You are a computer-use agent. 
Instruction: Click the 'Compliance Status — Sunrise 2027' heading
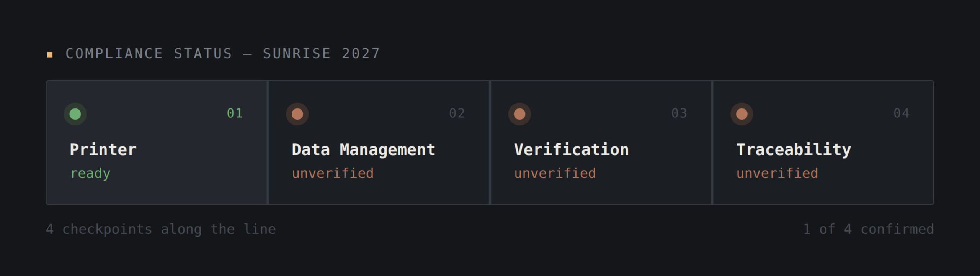(x=222, y=54)
